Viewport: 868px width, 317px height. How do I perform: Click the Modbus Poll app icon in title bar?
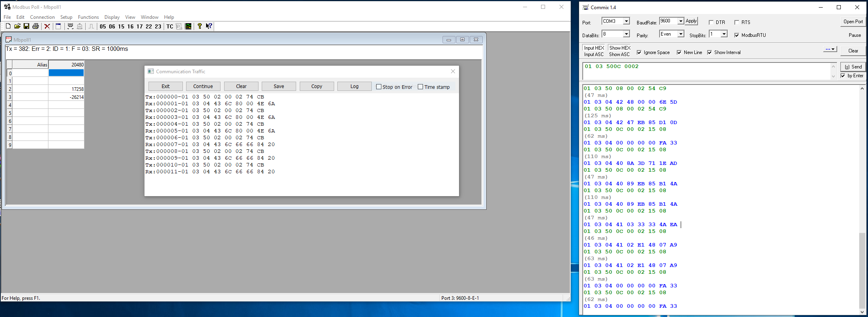pyautogui.click(x=7, y=7)
